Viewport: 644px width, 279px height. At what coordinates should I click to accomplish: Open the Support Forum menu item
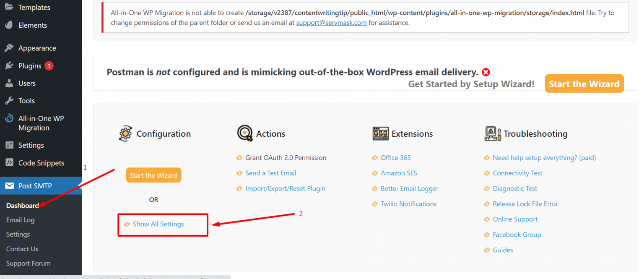tap(28, 263)
